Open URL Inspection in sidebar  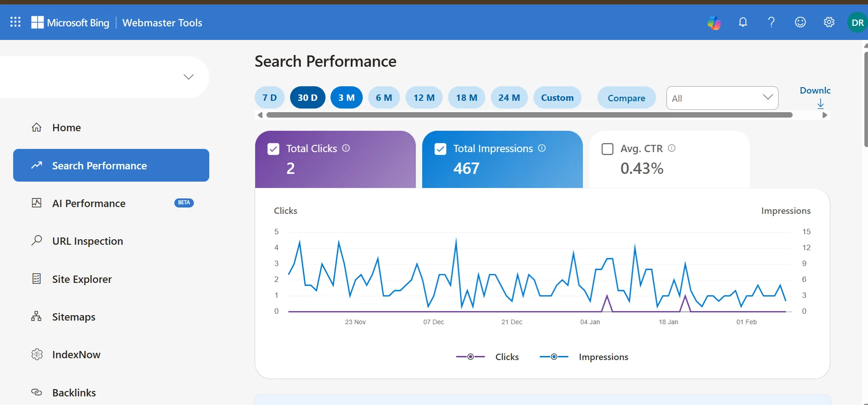click(111, 241)
